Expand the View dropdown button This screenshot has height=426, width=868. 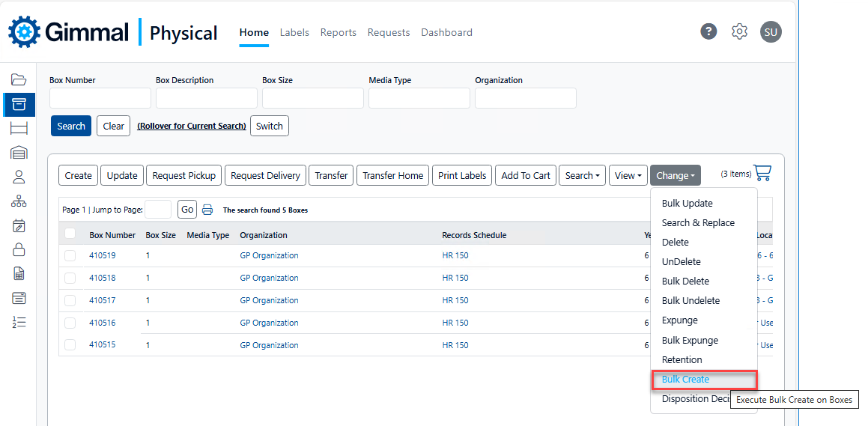click(x=628, y=176)
